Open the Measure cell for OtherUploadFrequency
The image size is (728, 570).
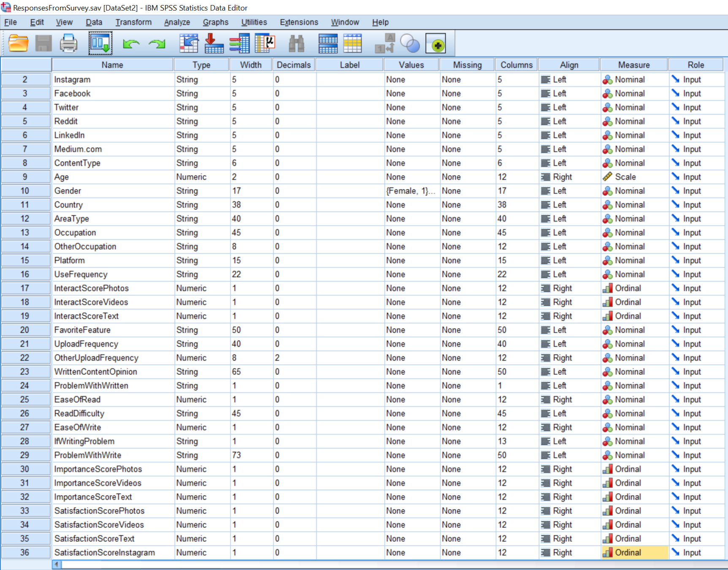[634, 358]
